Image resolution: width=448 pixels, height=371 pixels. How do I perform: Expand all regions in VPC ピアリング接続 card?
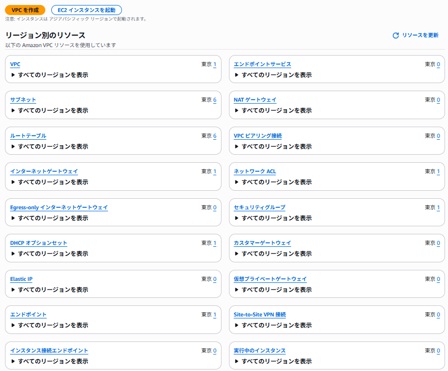point(273,146)
